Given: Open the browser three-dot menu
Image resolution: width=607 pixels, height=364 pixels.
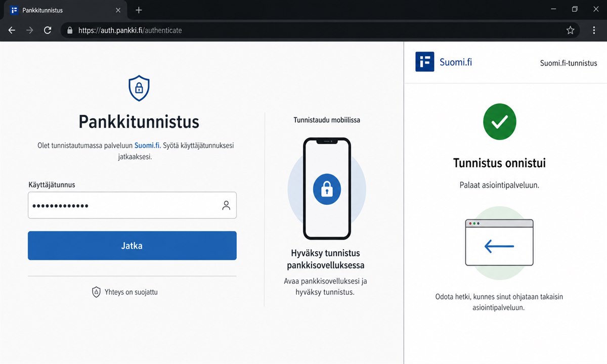Looking at the screenshot, I should [x=594, y=30].
